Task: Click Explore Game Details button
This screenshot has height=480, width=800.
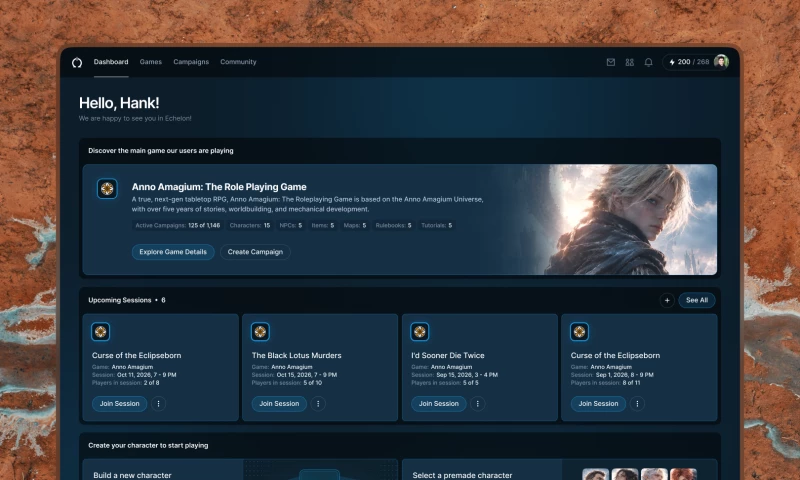Action: click(173, 252)
